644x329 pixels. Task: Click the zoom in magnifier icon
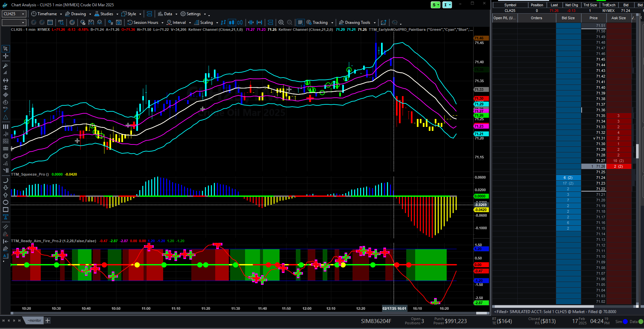(281, 23)
